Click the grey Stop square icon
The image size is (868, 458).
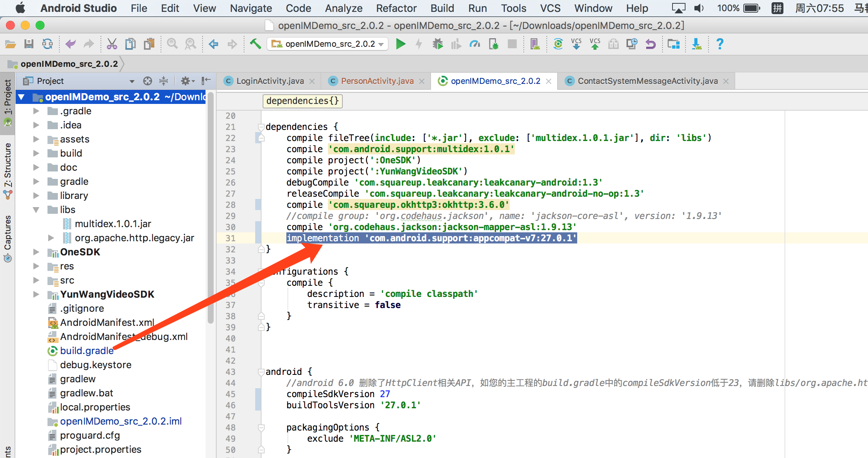[512, 44]
